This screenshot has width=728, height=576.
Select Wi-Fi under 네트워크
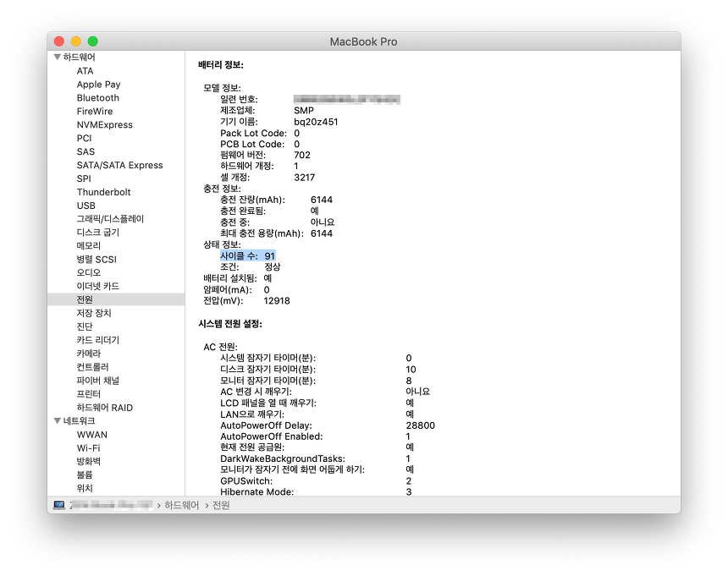(88, 448)
